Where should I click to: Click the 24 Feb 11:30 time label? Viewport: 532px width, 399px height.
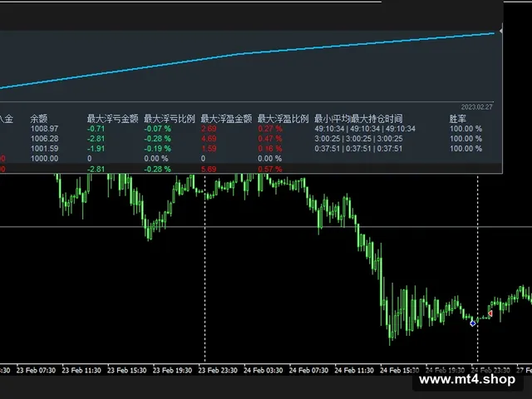[x=354, y=371]
